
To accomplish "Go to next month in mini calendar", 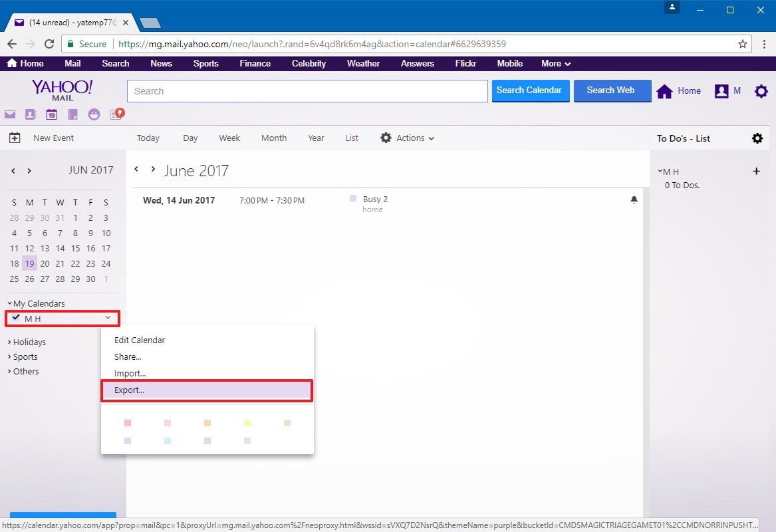I will 29,171.
